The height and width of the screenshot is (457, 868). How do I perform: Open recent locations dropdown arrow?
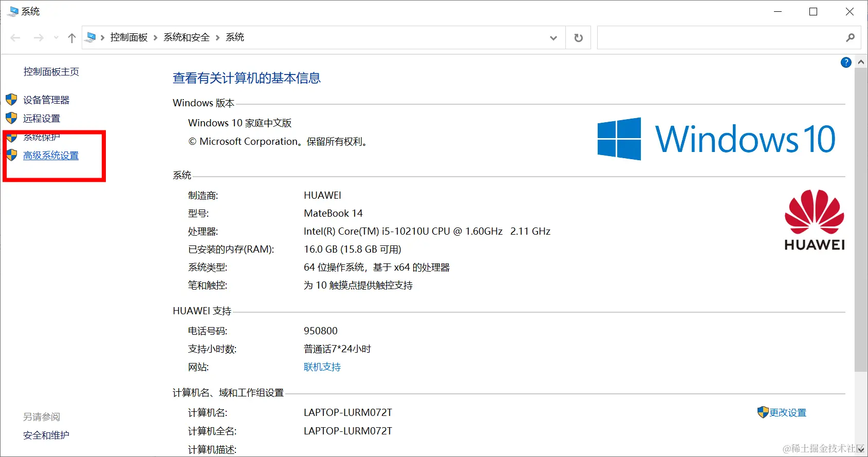[x=56, y=37]
